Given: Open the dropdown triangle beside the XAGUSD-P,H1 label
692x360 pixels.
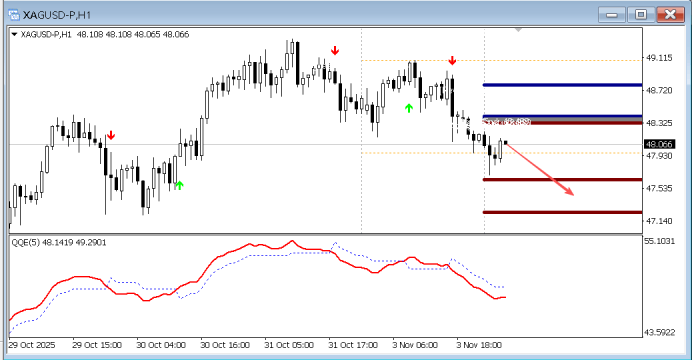Looking at the screenshot, I should [14, 34].
